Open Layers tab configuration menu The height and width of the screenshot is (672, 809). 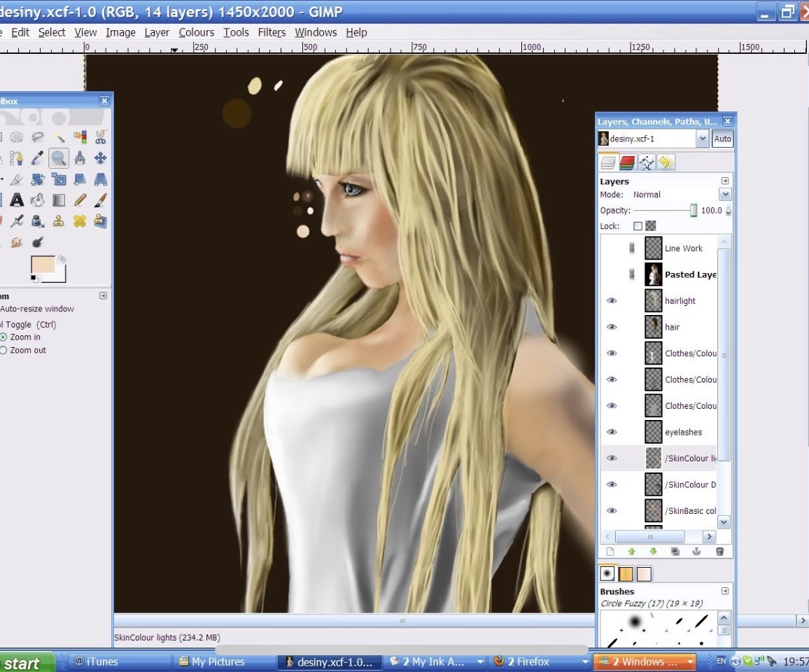[725, 181]
